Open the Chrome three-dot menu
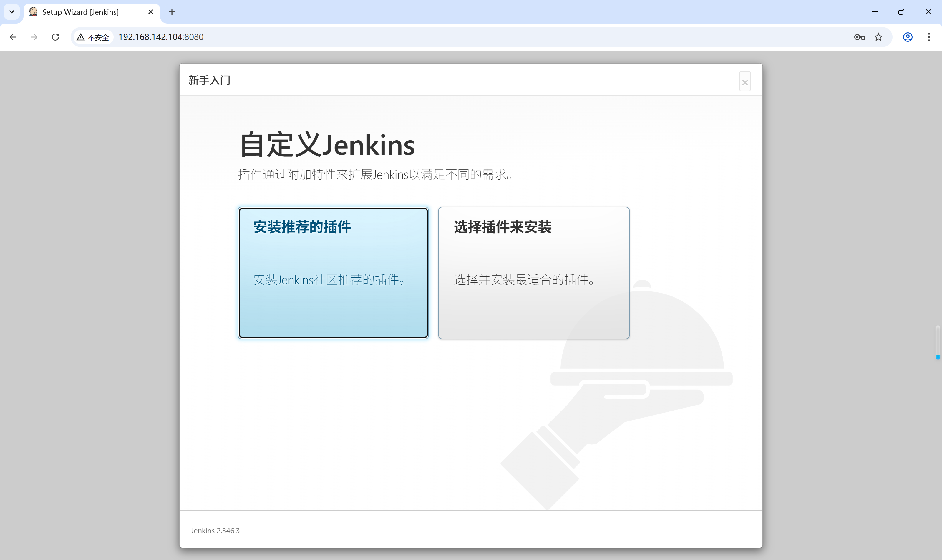This screenshot has width=942, height=560. 929,37
